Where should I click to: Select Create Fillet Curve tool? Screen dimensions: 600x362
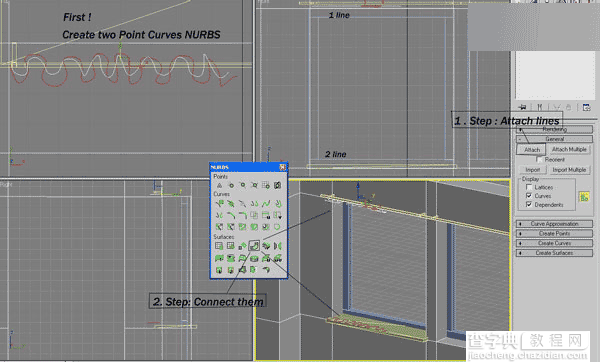click(243, 215)
